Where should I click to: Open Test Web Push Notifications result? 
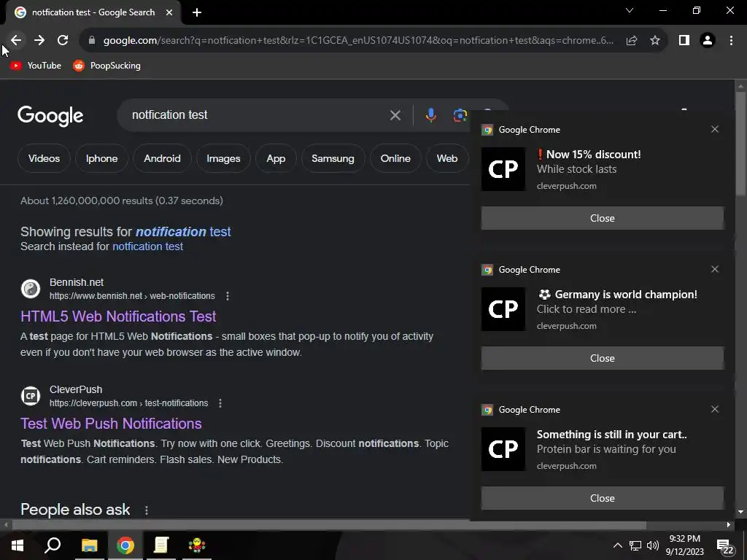[111, 424]
